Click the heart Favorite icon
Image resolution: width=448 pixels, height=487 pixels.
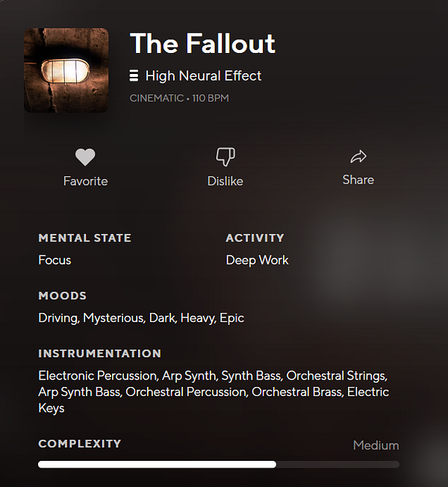click(x=85, y=157)
